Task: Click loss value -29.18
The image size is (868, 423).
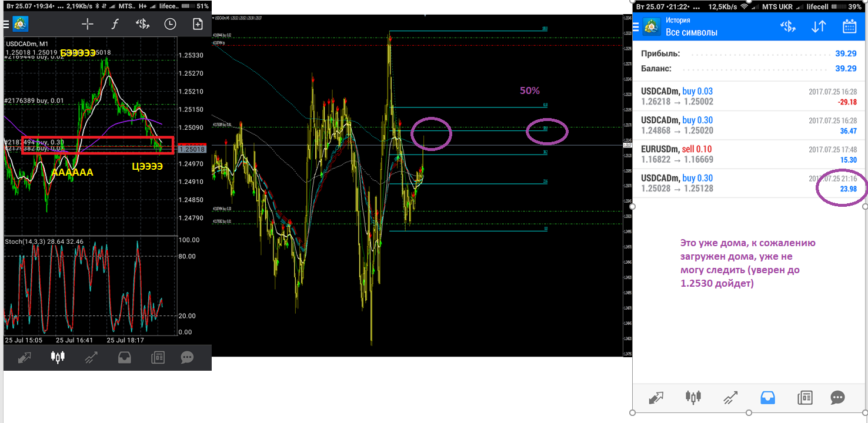Action: point(847,102)
